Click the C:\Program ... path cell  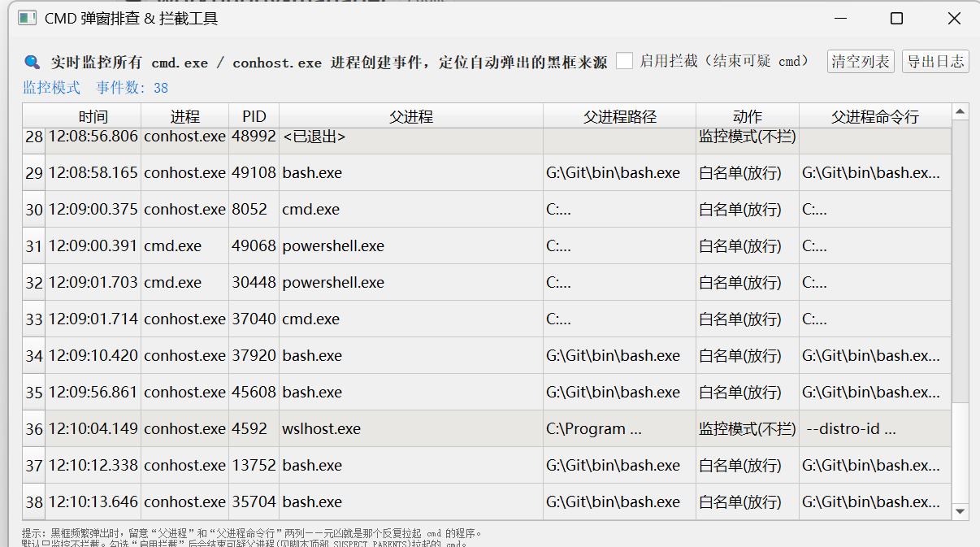620,428
